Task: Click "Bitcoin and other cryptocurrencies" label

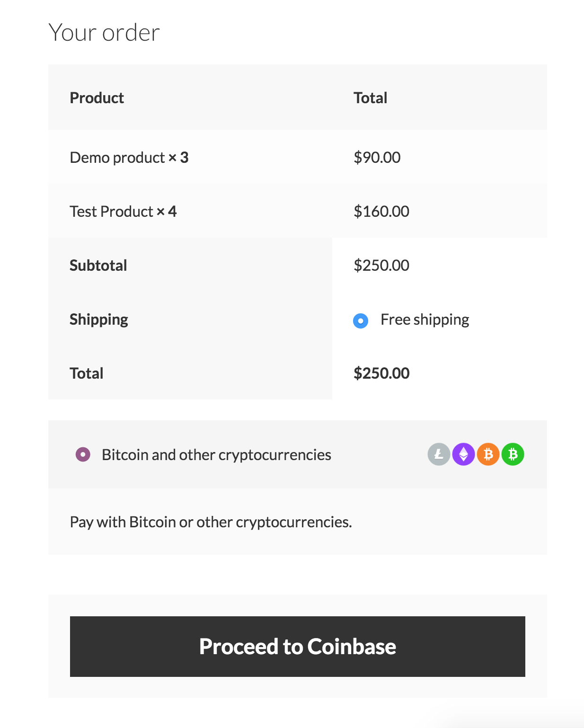Action: [216, 455]
